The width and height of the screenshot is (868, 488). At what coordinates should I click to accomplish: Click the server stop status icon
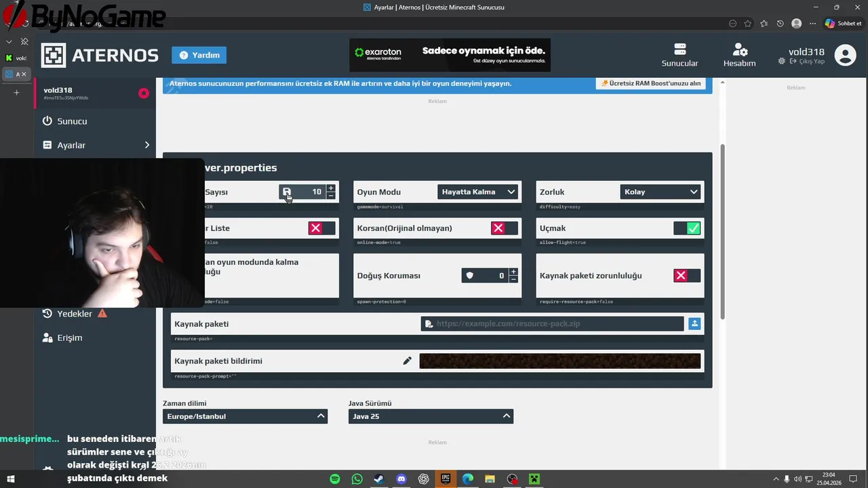(x=144, y=93)
